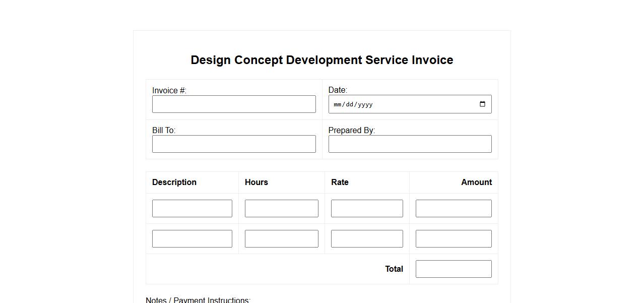Select the first row Hours input
Image resolution: width=644 pixels, height=303 pixels.
tap(281, 209)
